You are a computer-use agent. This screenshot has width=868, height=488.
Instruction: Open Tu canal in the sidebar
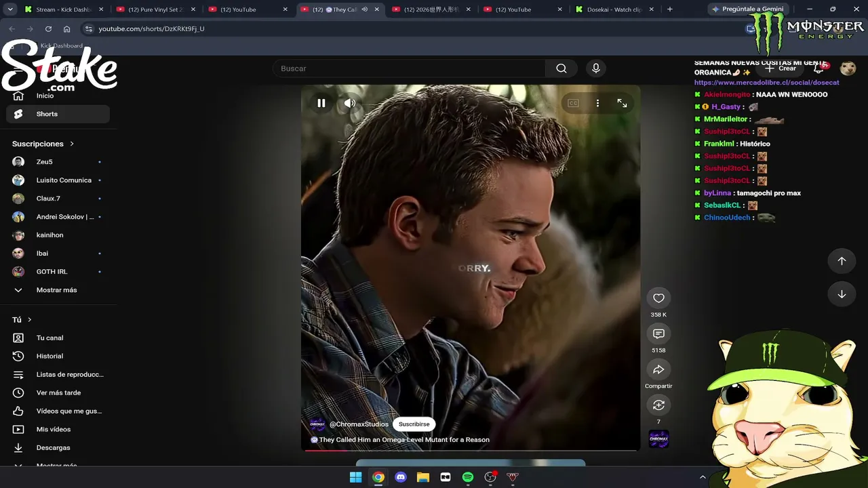point(58,338)
